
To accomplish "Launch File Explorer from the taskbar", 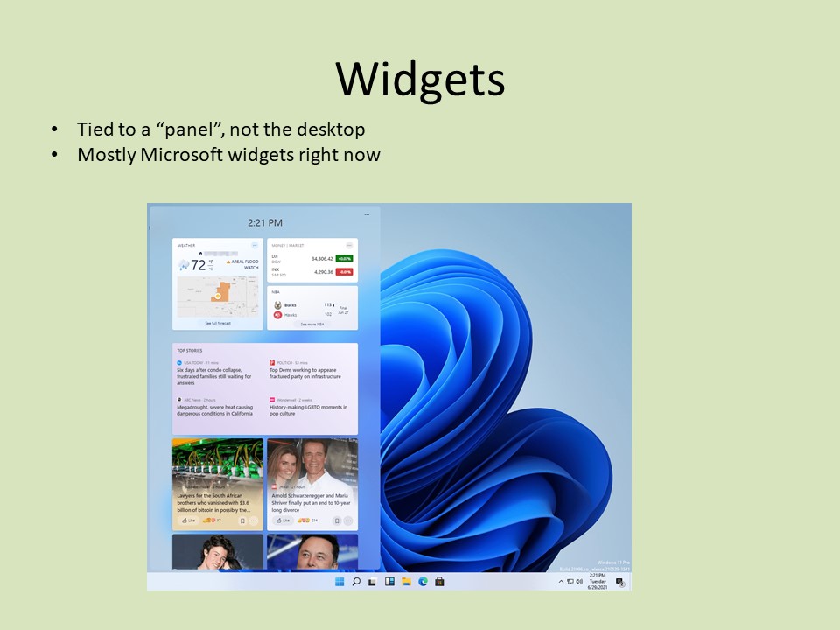I will coord(406,582).
